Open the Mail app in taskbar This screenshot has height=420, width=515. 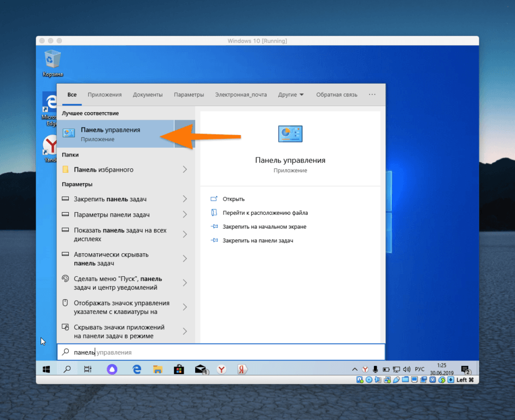201,369
